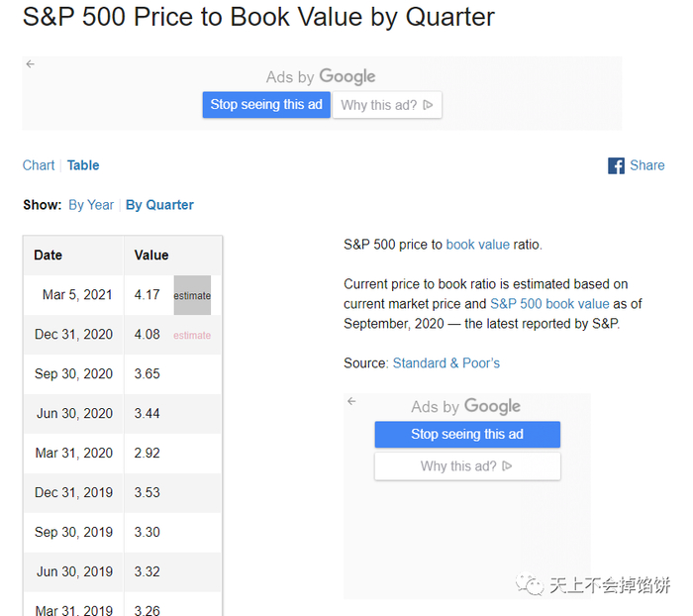Select the Table view tab
The width and height of the screenshot is (693, 616).
[83, 165]
